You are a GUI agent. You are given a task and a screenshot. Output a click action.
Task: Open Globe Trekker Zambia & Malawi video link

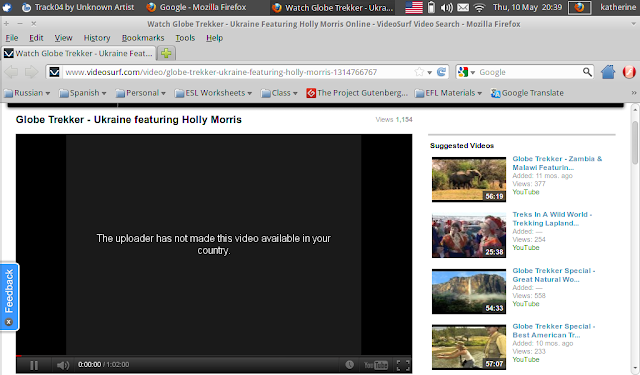click(x=557, y=163)
